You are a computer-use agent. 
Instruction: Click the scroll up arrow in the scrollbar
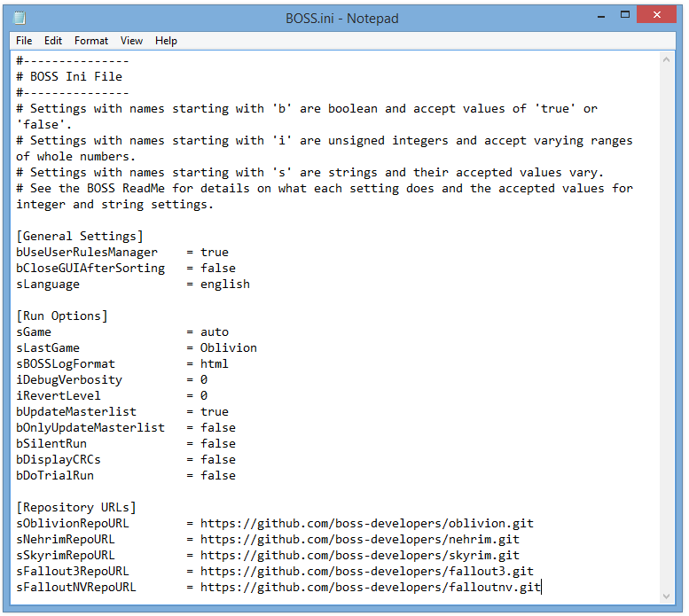click(666, 59)
